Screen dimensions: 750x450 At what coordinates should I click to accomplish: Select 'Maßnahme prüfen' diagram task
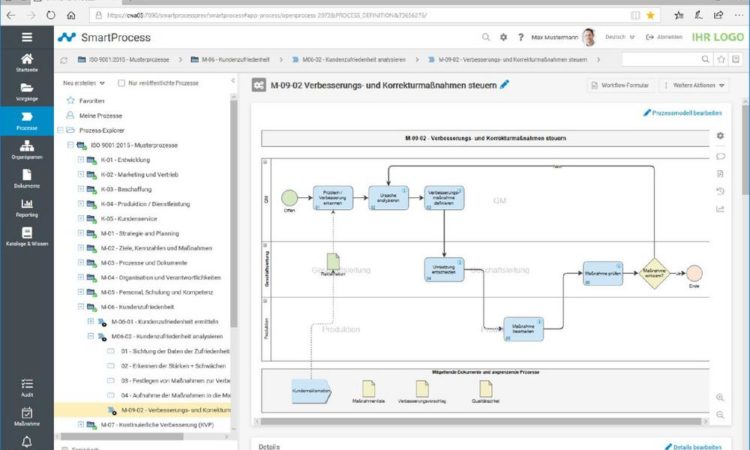tap(603, 274)
